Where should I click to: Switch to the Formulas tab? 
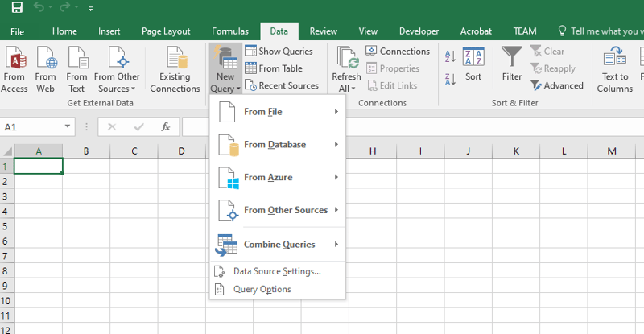point(230,31)
